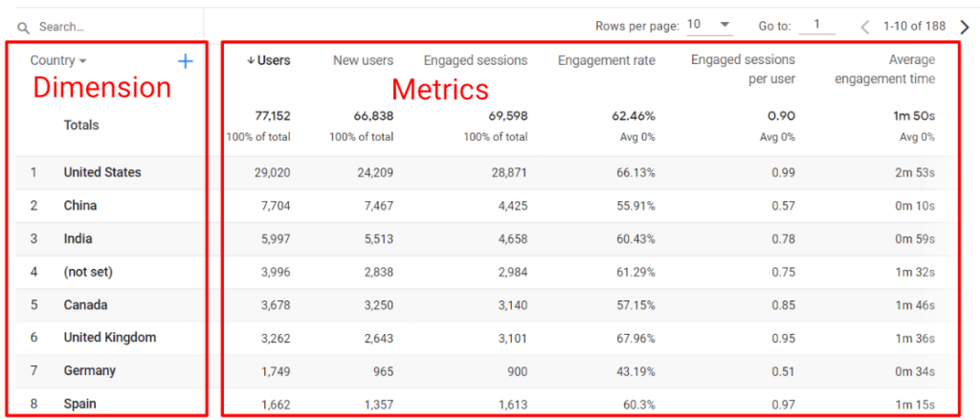
Task: Sort by Engaged sessions column
Action: click(x=476, y=60)
